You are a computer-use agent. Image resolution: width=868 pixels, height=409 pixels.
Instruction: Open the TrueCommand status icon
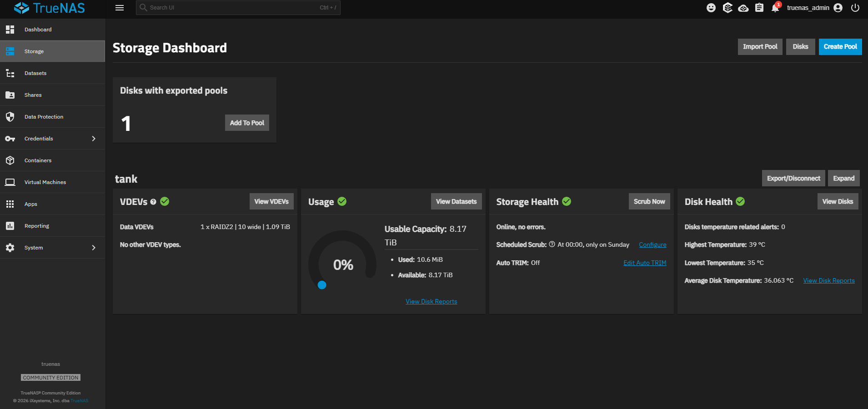click(728, 8)
